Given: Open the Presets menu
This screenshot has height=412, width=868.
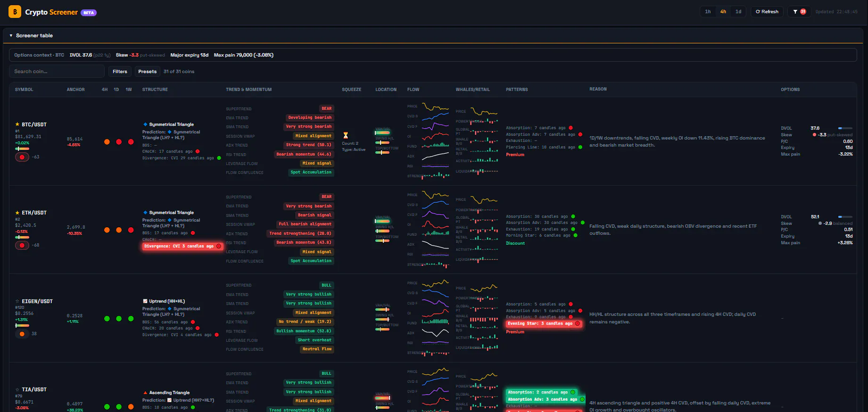Looking at the screenshot, I should tap(147, 72).
